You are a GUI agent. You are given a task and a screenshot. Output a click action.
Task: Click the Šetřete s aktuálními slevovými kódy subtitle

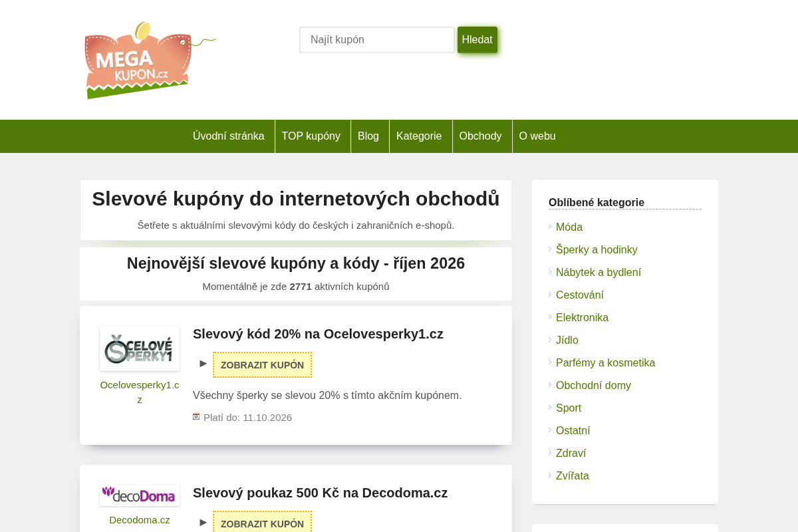(296, 225)
